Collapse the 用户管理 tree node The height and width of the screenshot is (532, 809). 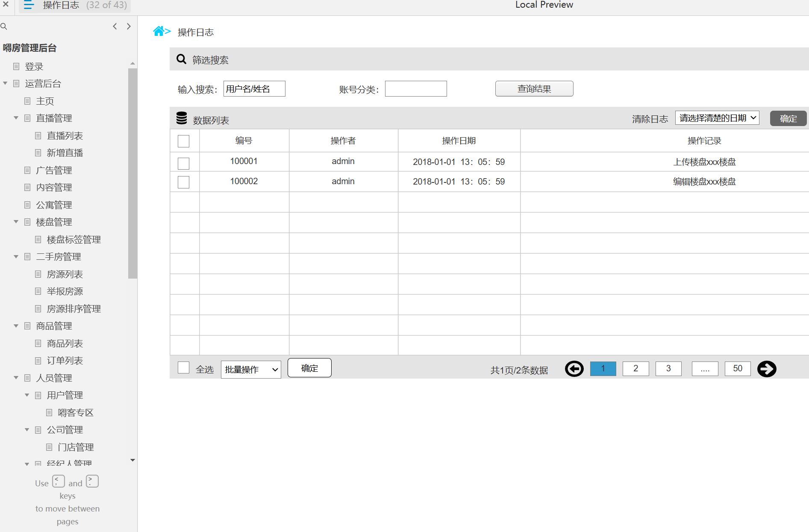pos(27,395)
